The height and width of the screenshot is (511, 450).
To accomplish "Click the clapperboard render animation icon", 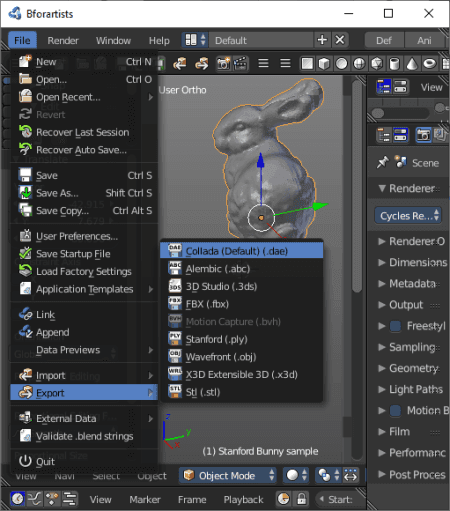I will (241, 63).
